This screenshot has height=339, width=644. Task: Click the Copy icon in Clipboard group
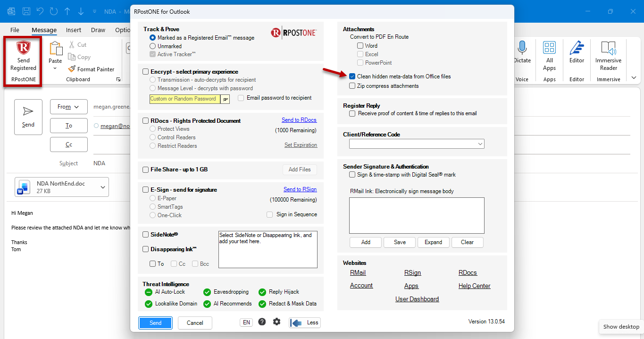click(72, 57)
